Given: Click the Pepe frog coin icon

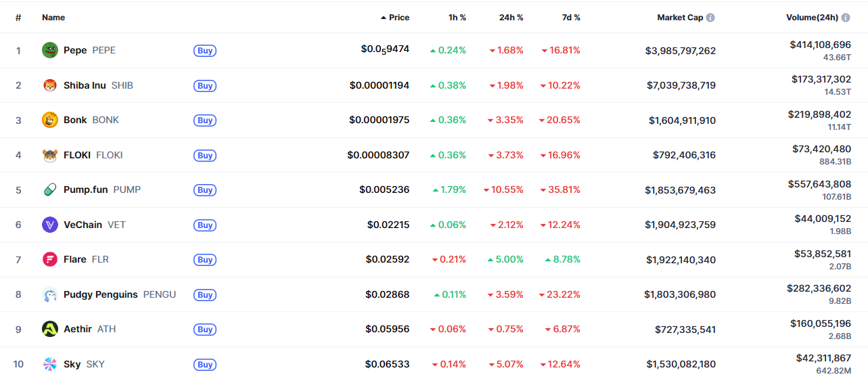Looking at the screenshot, I should coord(50,50).
